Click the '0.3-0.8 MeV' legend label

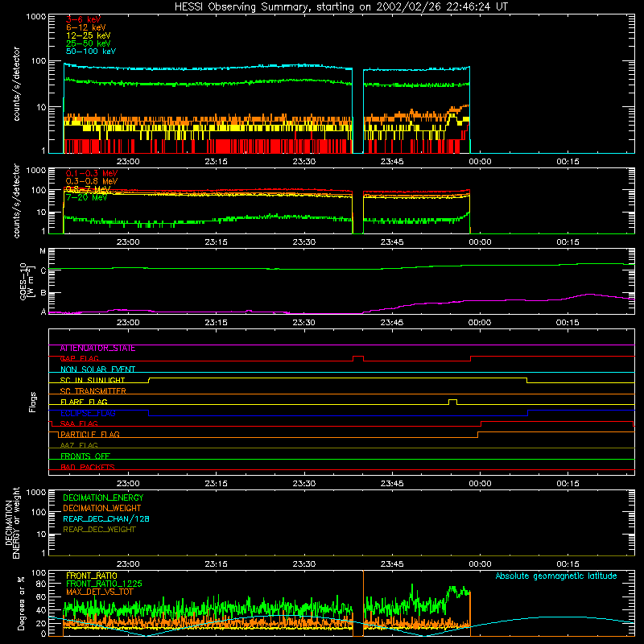pos(92,181)
